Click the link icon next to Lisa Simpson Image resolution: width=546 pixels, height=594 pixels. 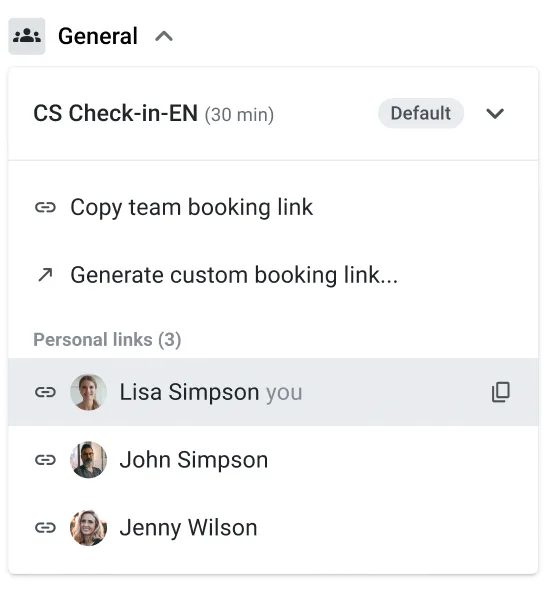pyautogui.click(x=45, y=392)
